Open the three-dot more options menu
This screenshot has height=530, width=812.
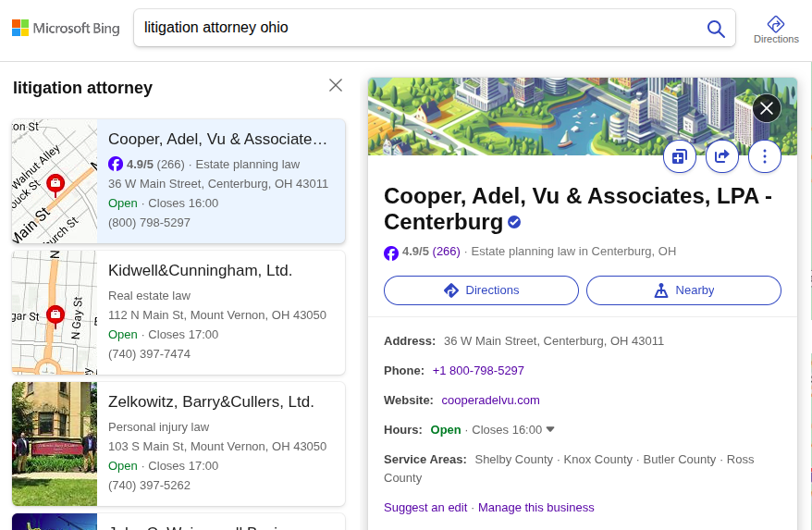tap(764, 156)
